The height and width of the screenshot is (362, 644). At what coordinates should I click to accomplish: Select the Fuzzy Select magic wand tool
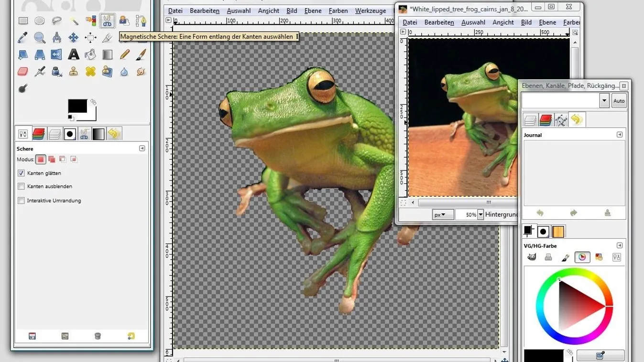click(x=74, y=21)
